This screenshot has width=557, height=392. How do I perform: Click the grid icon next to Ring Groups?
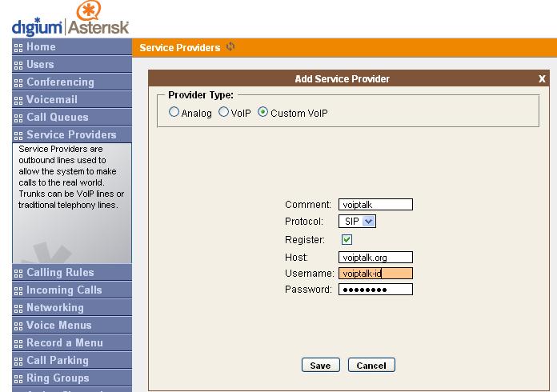coord(18,379)
